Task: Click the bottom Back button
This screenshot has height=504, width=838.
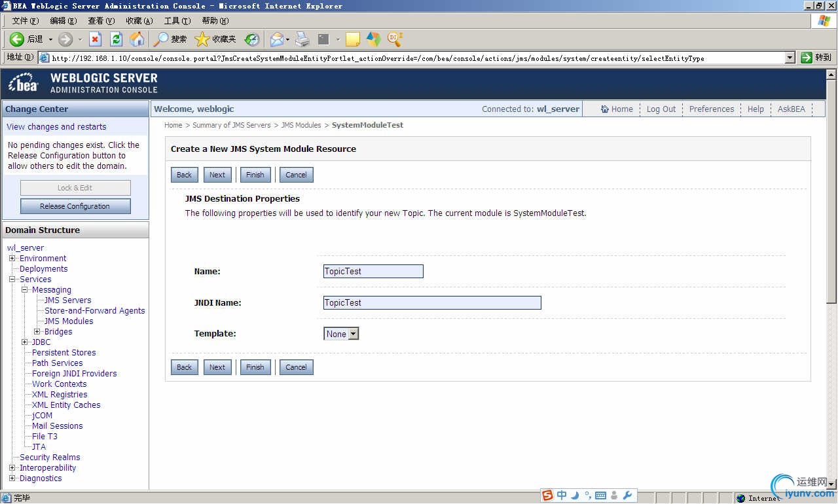Action: coord(185,367)
